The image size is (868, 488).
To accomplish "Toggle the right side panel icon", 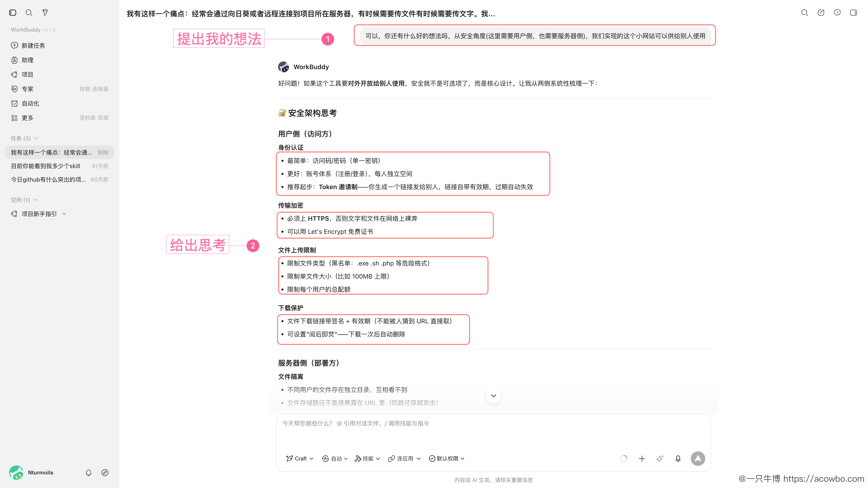I will [x=854, y=13].
